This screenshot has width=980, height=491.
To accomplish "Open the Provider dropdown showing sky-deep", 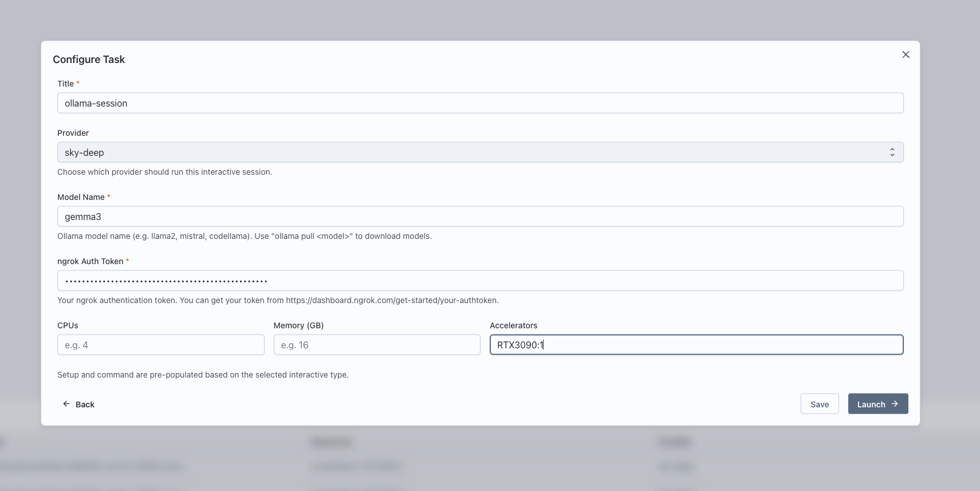I will click(x=480, y=152).
